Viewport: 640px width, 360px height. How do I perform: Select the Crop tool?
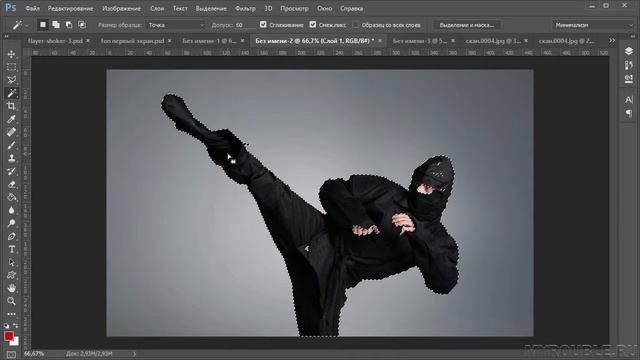(x=11, y=106)
